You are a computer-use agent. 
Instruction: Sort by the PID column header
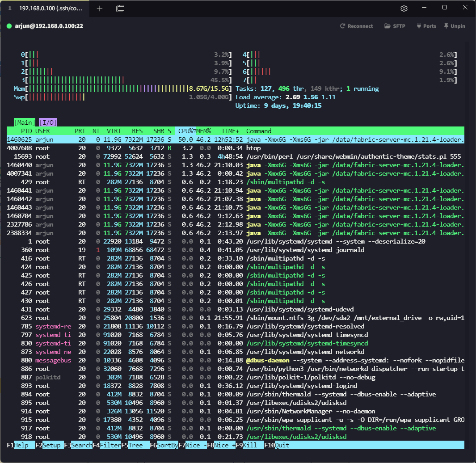tap(26, 131)
